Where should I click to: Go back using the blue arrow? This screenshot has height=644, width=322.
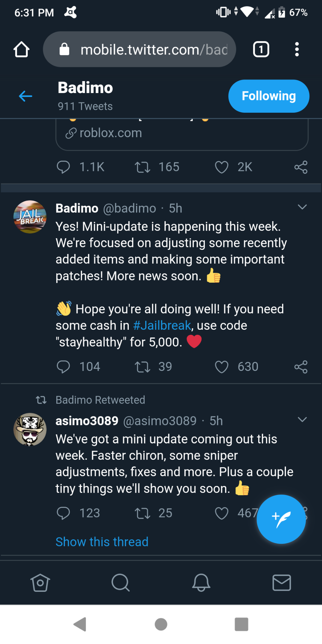(25, 96)
